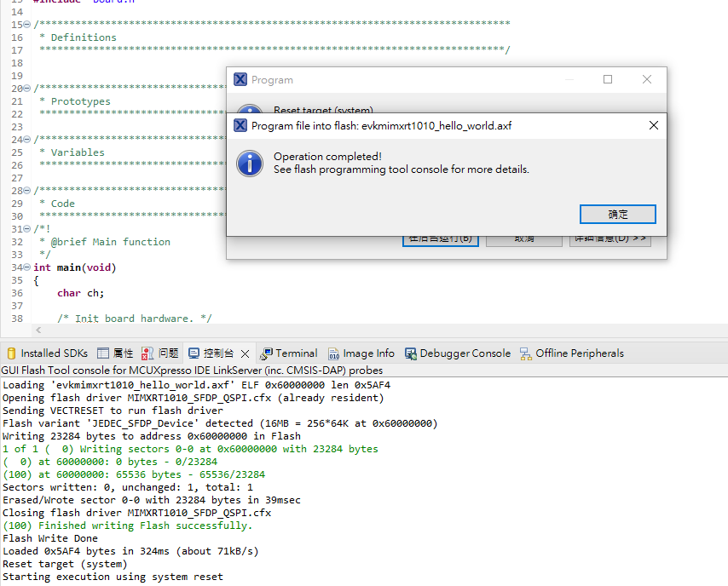Collapse the fold marker at line 31
Viewport: 728px width, 586px height.
[x=26, y=228]
